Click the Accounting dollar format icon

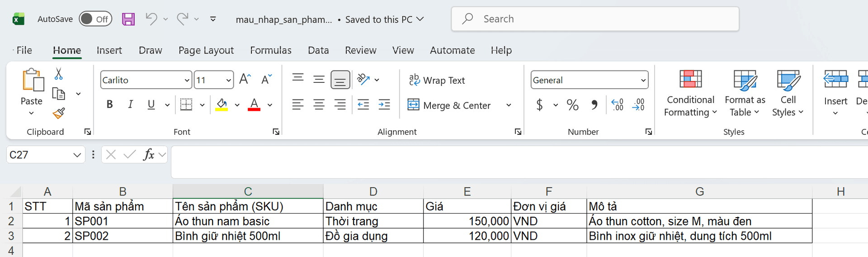click(539, 105)
